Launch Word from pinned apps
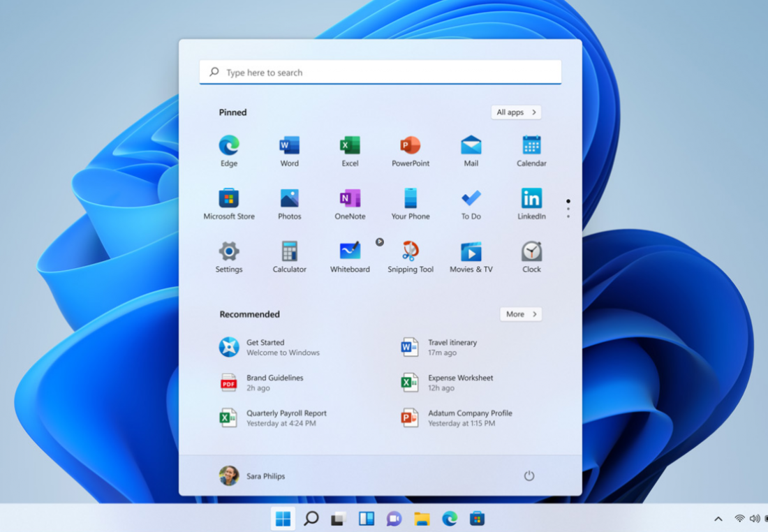The image size is (768, 532). [x=290, y=151]
